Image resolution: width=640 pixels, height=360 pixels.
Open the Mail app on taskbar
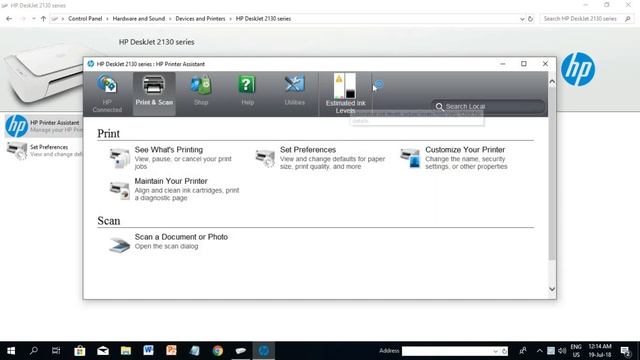(103, 351)
